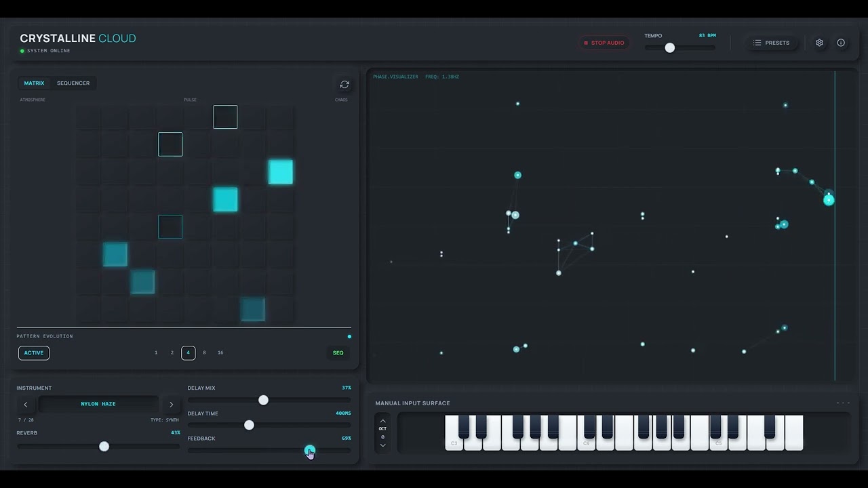Select pattern evolution step 2
The width and height of the screenshot is (868, 488).
coord(172,352)
